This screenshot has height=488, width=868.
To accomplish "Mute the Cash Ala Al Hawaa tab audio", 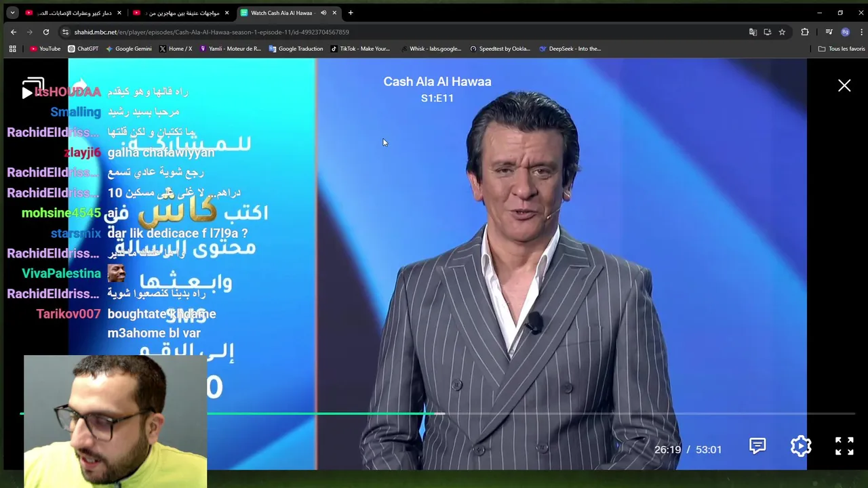I will (323, 13).
